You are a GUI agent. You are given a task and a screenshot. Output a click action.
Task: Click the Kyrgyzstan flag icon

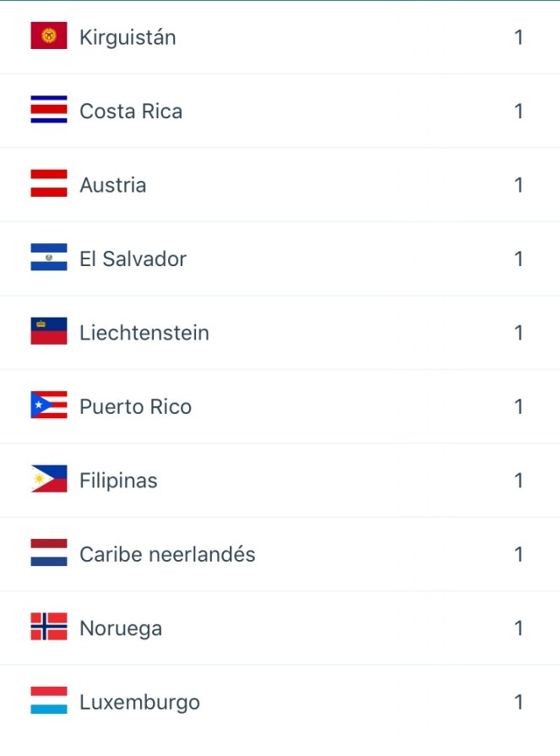click(x=49, y=36)
